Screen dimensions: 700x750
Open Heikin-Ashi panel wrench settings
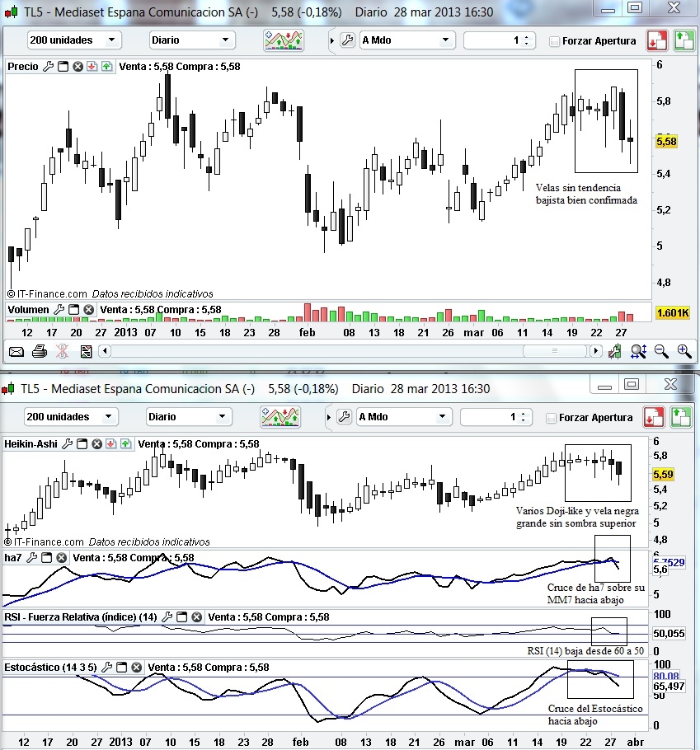tap(68, 444)
